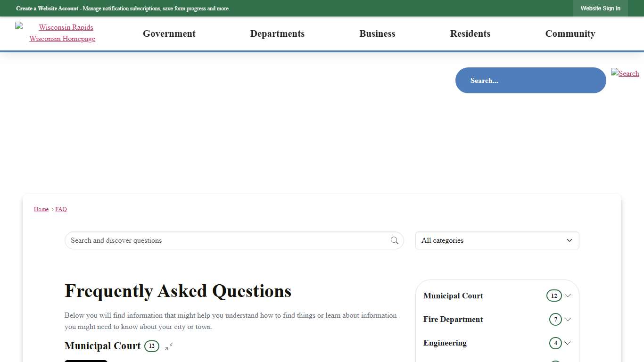Open the Business menu
This screenshot has height=362, width=644.
click(x=377, y=33)
